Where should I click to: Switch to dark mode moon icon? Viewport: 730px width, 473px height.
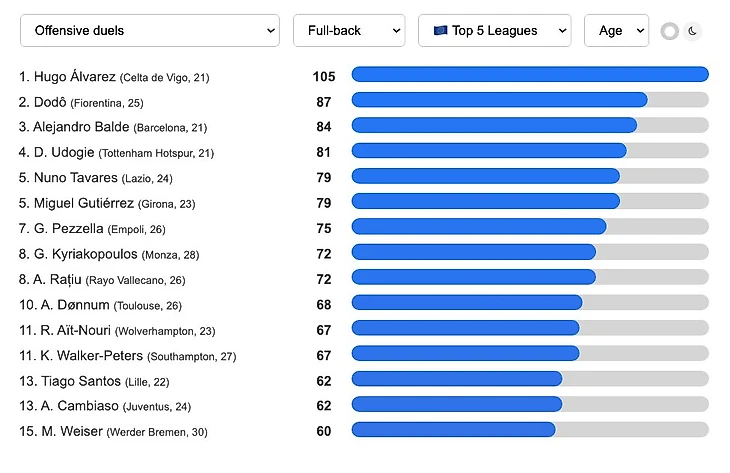coord(693,31)
